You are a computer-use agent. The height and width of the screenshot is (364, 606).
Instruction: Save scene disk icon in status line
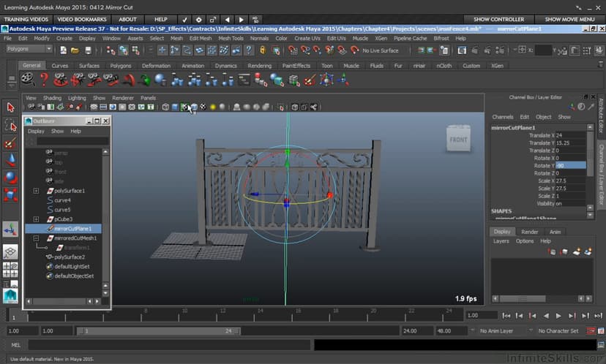click(88, 50)
